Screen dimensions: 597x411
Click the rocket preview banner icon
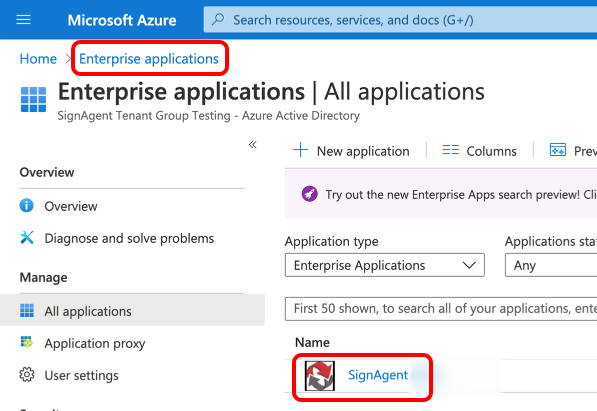310,194
